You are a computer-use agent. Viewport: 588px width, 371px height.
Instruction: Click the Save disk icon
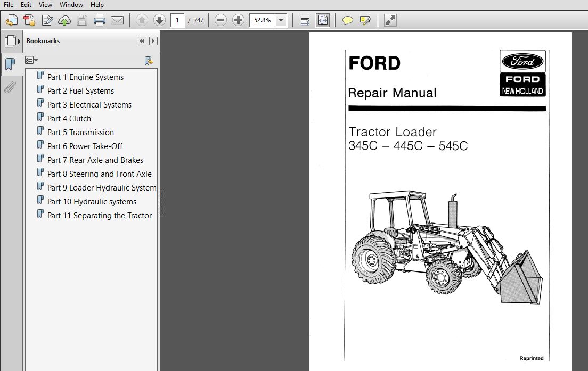[81, 20]
